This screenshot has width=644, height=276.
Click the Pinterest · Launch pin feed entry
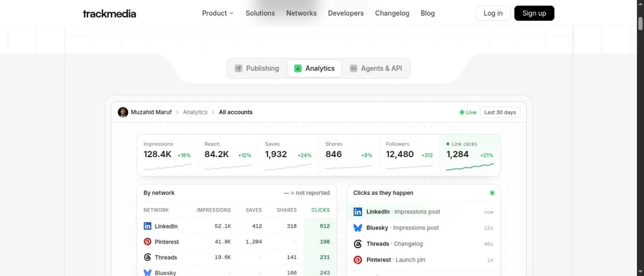[x=424, y=260]
